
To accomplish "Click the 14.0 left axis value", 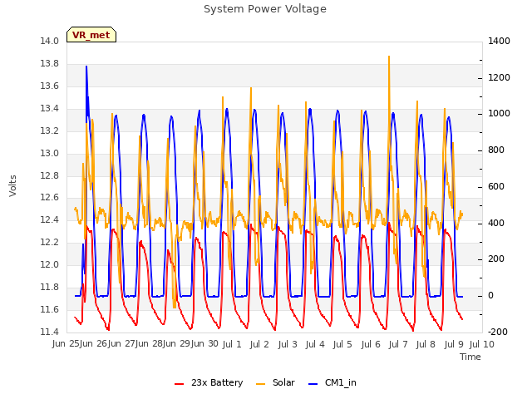I will [50, 41].
